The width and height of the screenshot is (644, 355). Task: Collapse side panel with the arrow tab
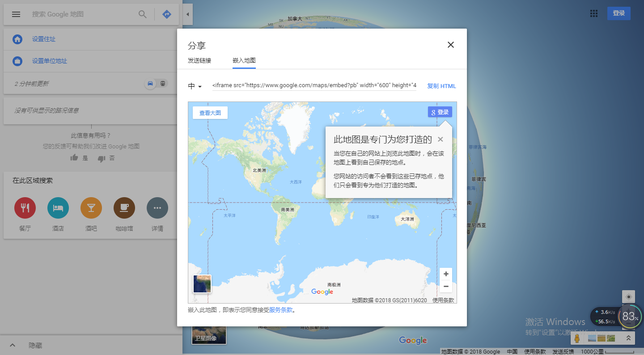coord(187,14)
